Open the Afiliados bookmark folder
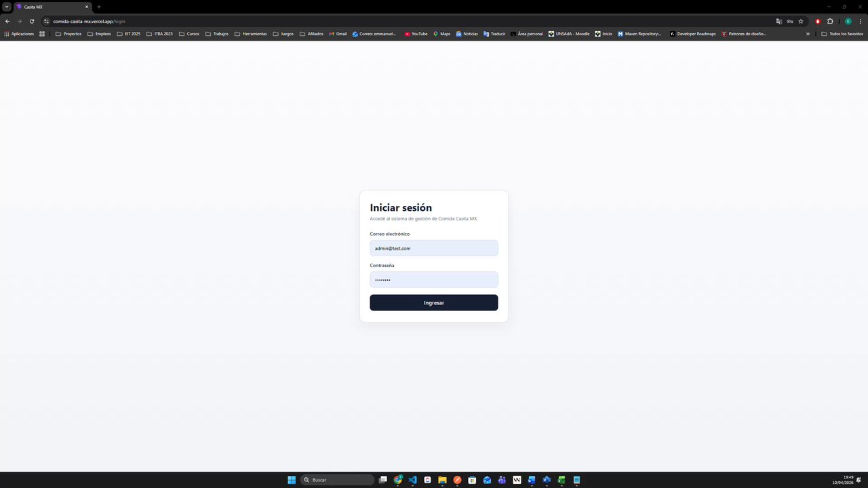The height and width of the screenshot is (488, 868). point(311,33)
